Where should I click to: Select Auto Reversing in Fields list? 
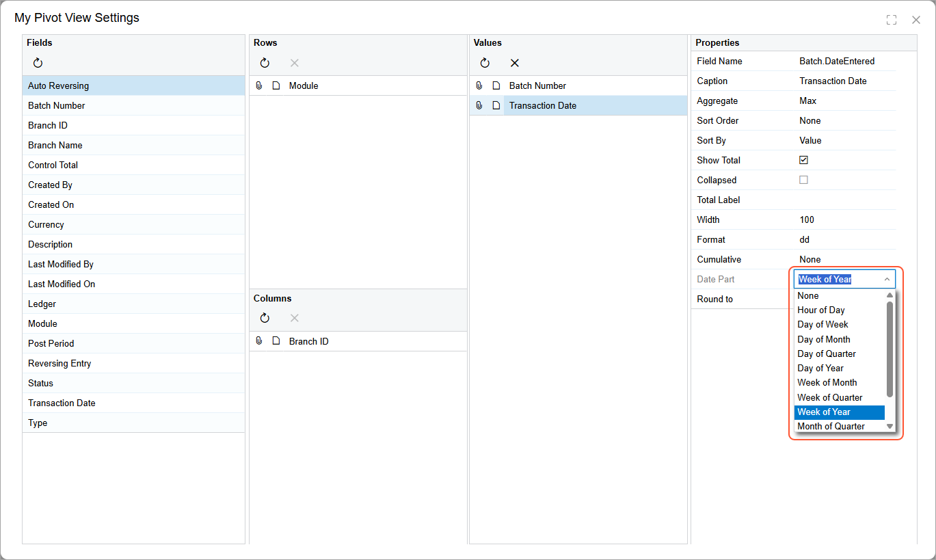pyautogui.click(x=133, y=85)
